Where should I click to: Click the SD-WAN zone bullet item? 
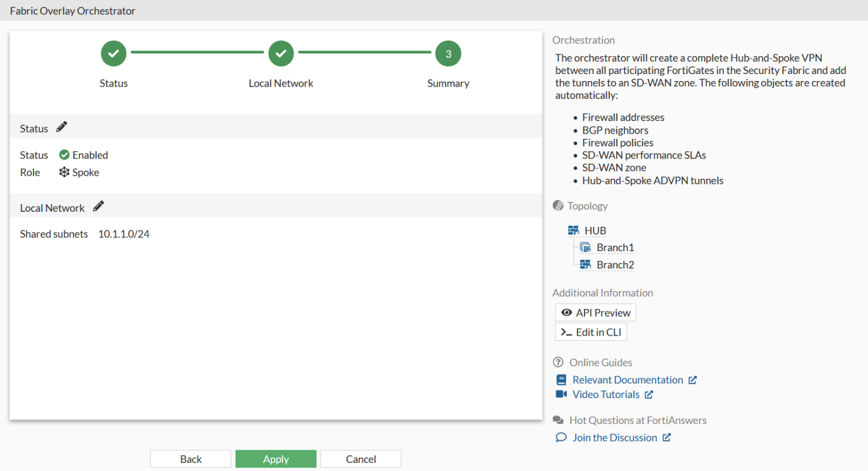tap(614, 168)
